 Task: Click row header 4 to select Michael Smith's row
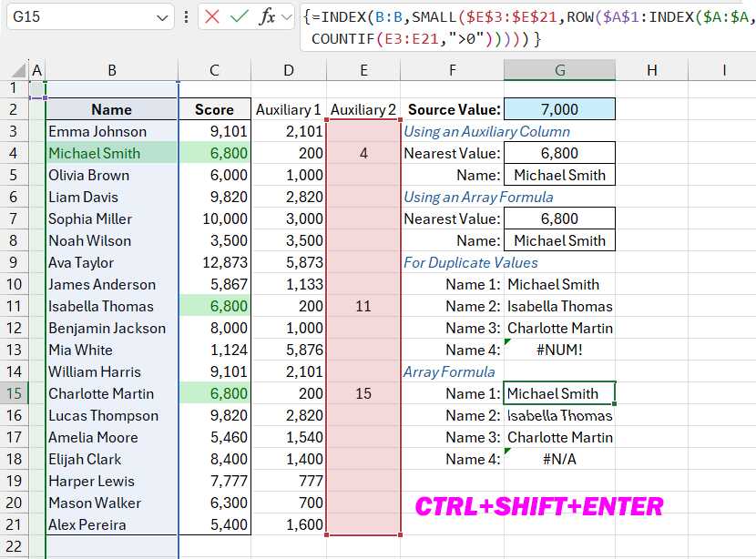click(13, 153)
